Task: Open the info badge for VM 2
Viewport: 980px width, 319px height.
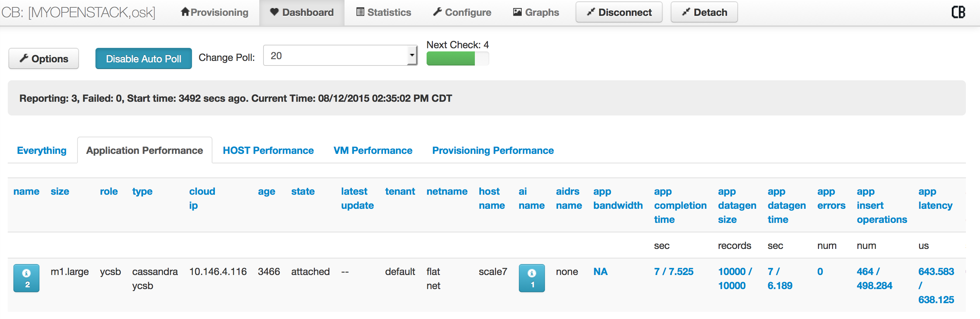Action: [x=26, y=278]
